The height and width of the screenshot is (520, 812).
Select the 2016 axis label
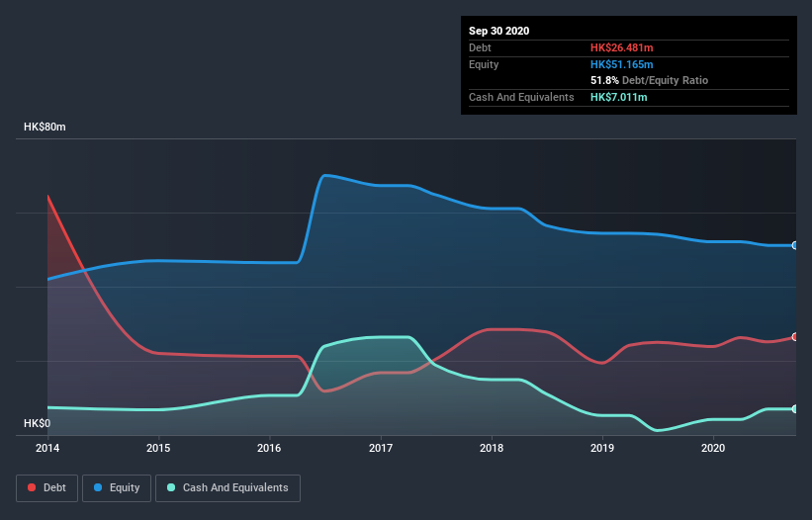269,448
